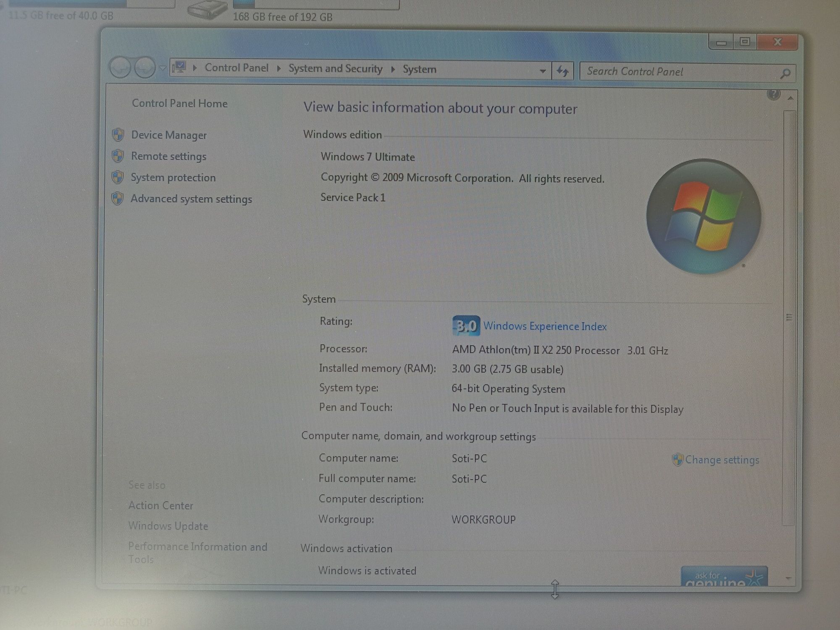Open address bar history dropdown
Image resolution: width=840 pixels, height=630 pixels.
click(x=543, y=71)
